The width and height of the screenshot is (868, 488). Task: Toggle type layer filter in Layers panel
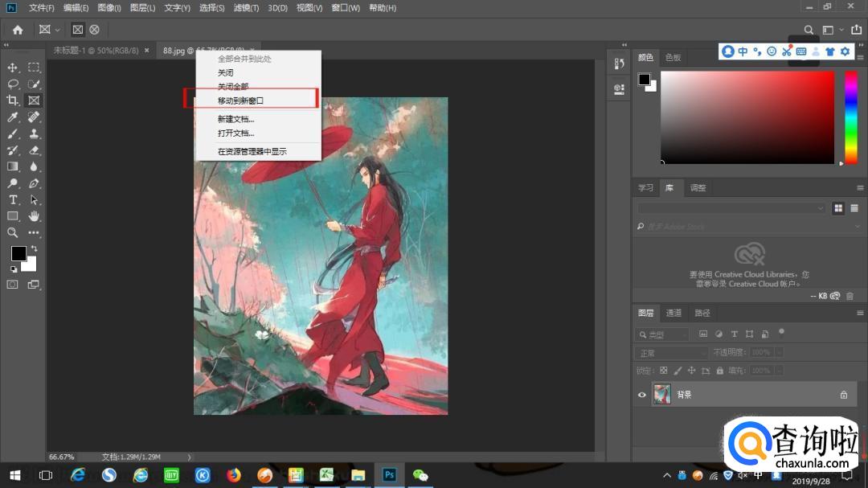[734, 334]
